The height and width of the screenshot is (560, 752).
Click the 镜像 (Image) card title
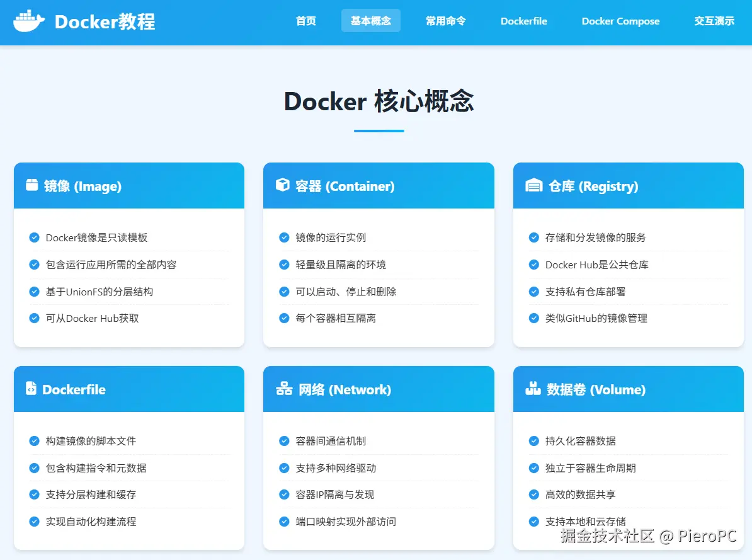pos(83,186)
